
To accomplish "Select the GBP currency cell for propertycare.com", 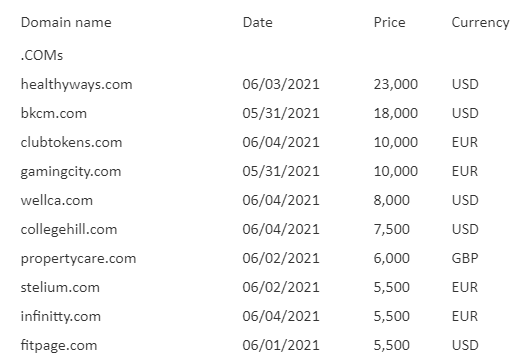I will [465, 258].
